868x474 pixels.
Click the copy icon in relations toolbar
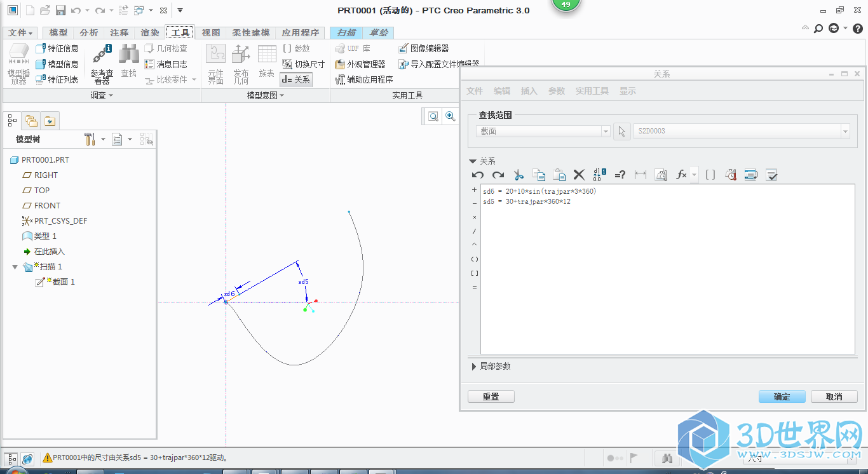point(539,175)
